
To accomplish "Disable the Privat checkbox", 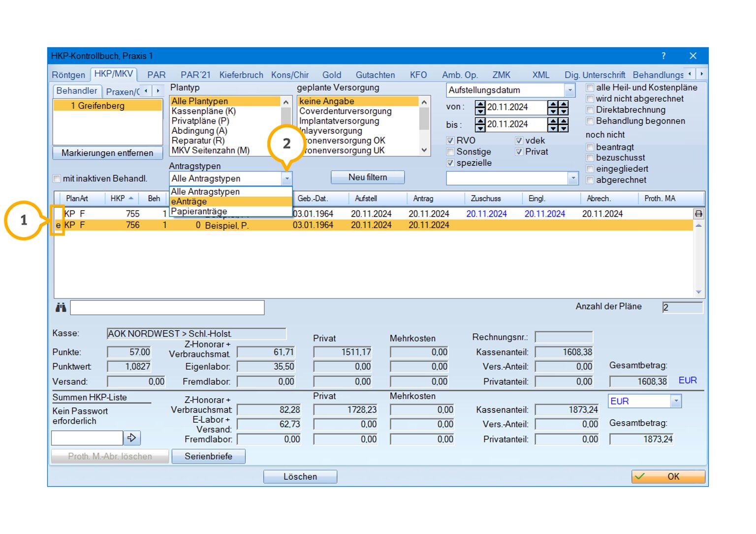I will click(x=519, y=152).
